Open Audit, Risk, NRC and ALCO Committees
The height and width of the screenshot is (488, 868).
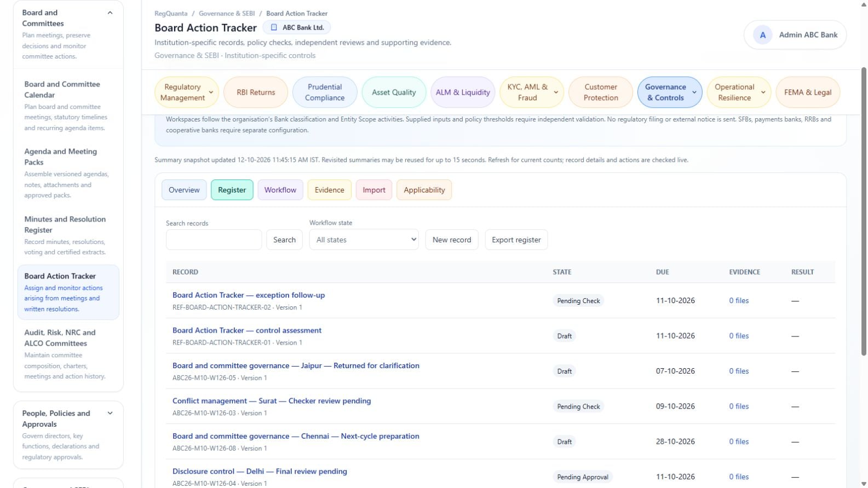(68, 354)
